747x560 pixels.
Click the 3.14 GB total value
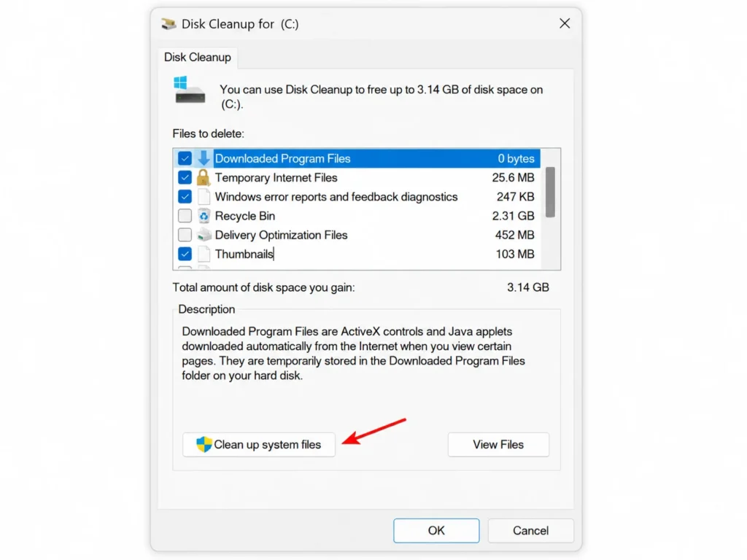pyautogui.click(x=528, y=287)
